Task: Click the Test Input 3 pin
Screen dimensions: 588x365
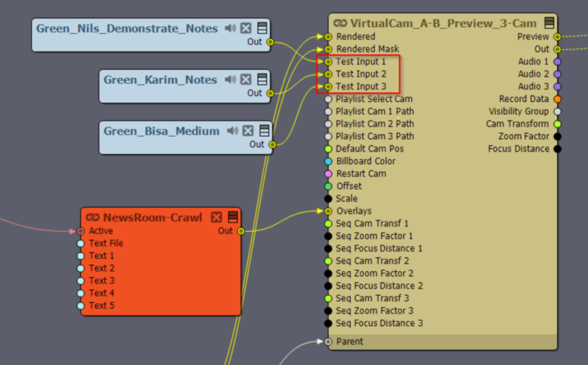Action: (x=328, y=87)
